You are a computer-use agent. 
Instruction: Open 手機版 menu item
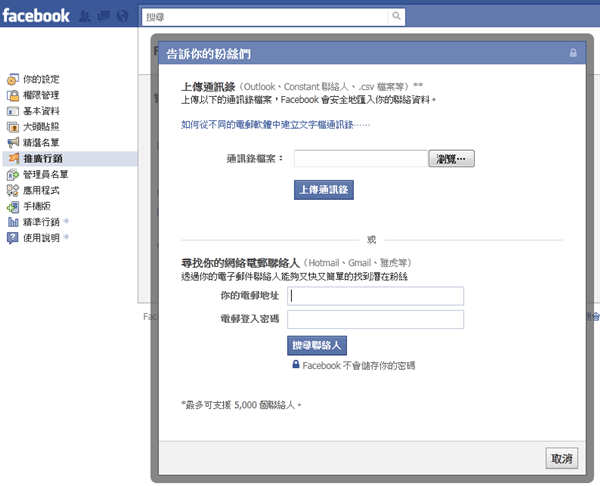pyautogui.click(x=37, y=206)
